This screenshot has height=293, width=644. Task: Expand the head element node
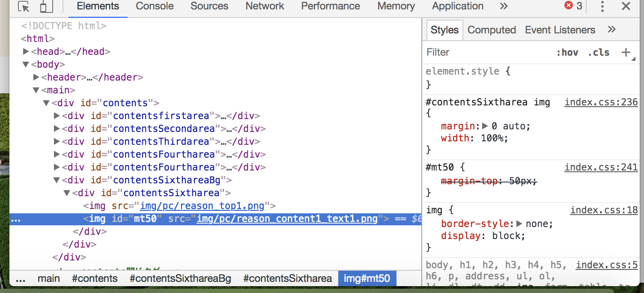point(26,52)
